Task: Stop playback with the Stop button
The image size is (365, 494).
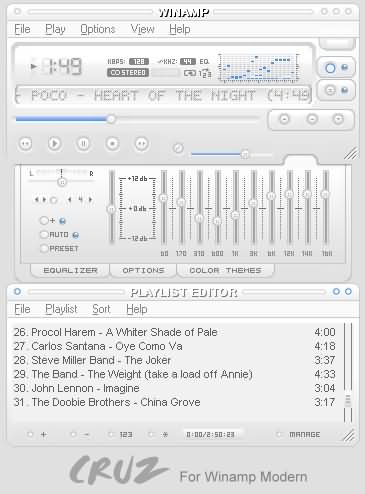Action: tap(112, 144)
